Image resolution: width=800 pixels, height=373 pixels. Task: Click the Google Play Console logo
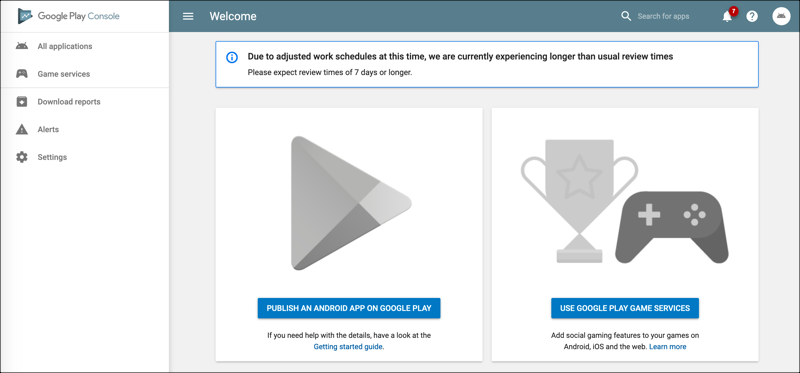pyautogui.click(x=68, y=16)
